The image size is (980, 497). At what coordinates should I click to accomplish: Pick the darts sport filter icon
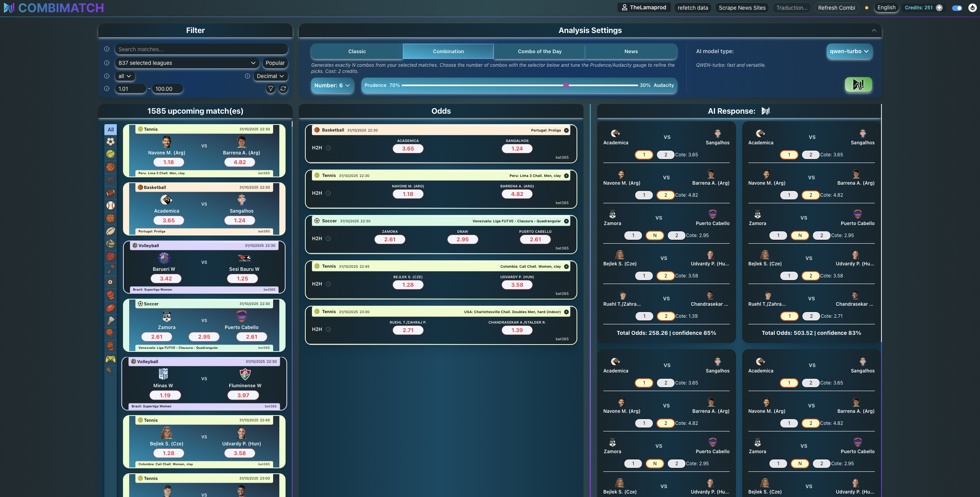(111, 269)
